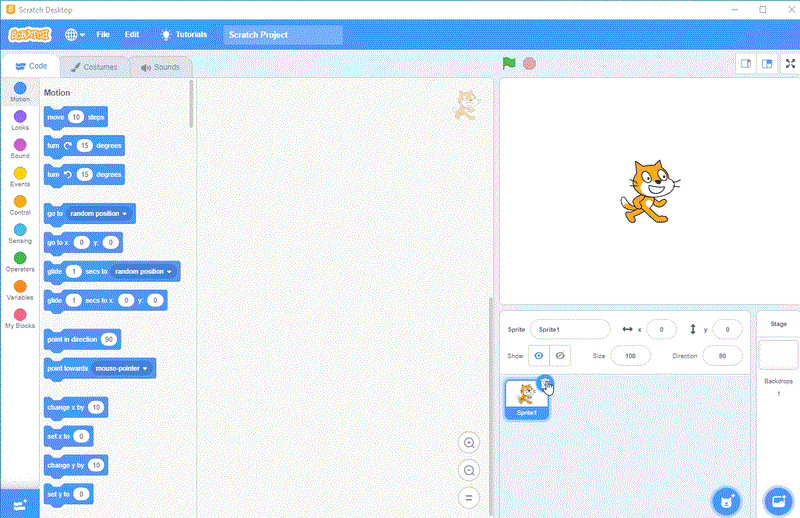
Task: Click the Choose a Backdrop button
Action: point(779,502)
